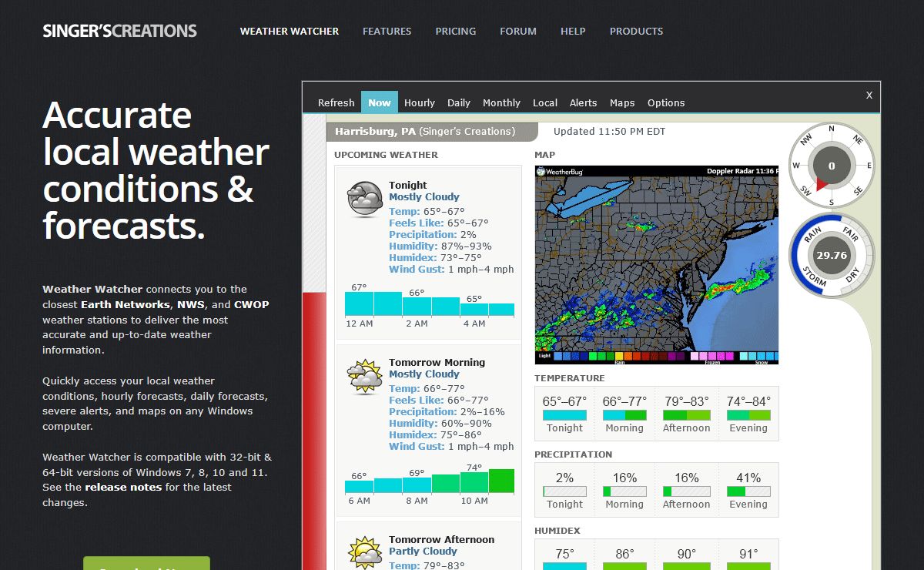Click the Tonight mostly cloudy moon icon

365,199
